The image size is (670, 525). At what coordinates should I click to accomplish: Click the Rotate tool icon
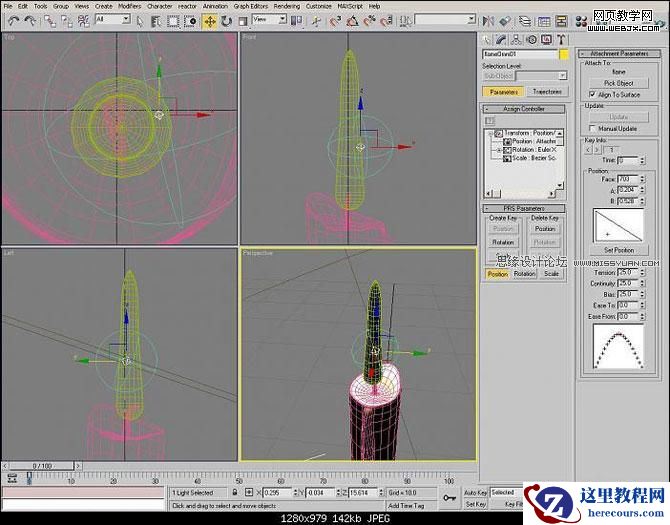click(225, 19)
